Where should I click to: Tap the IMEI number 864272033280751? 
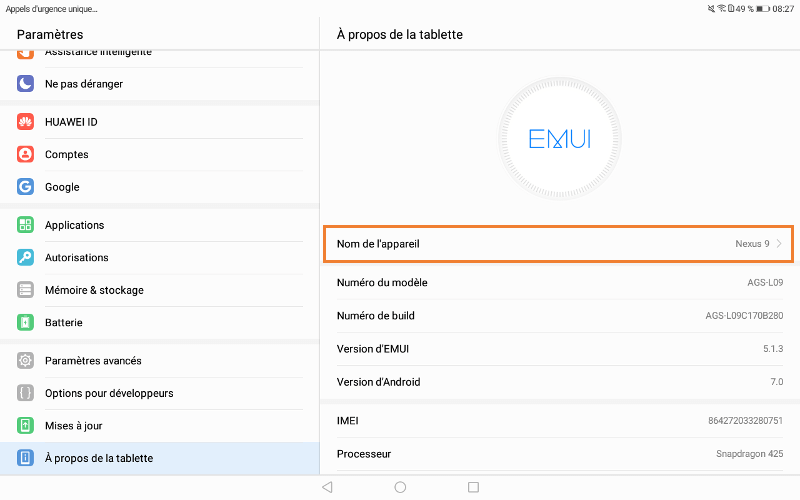pos(745,420)
